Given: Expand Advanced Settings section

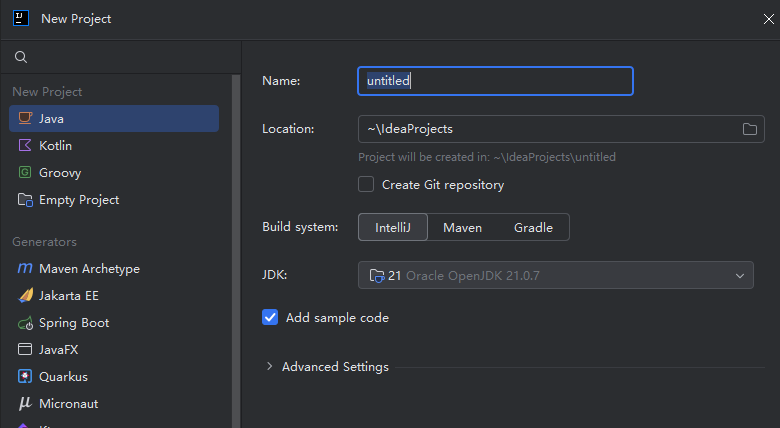Looking at the screenshot, I should [x=270, y=366].
